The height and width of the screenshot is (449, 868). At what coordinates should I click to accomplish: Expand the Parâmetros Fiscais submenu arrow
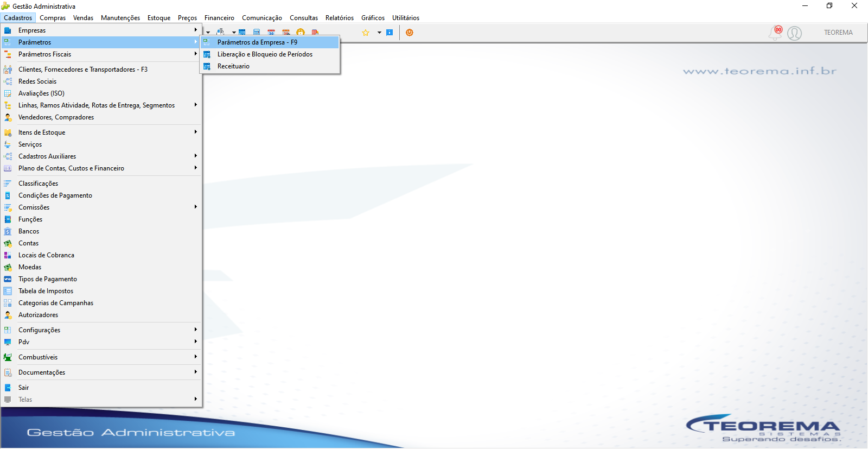[x=196, y=54]
